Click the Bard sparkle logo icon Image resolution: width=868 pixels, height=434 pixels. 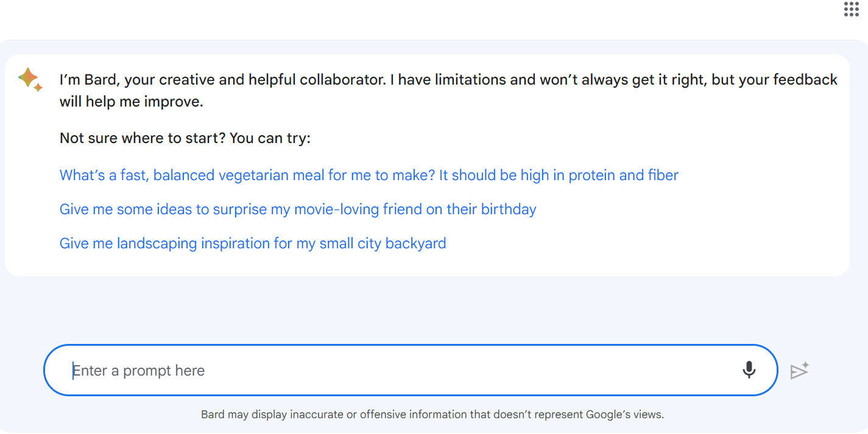coord(29,79)
